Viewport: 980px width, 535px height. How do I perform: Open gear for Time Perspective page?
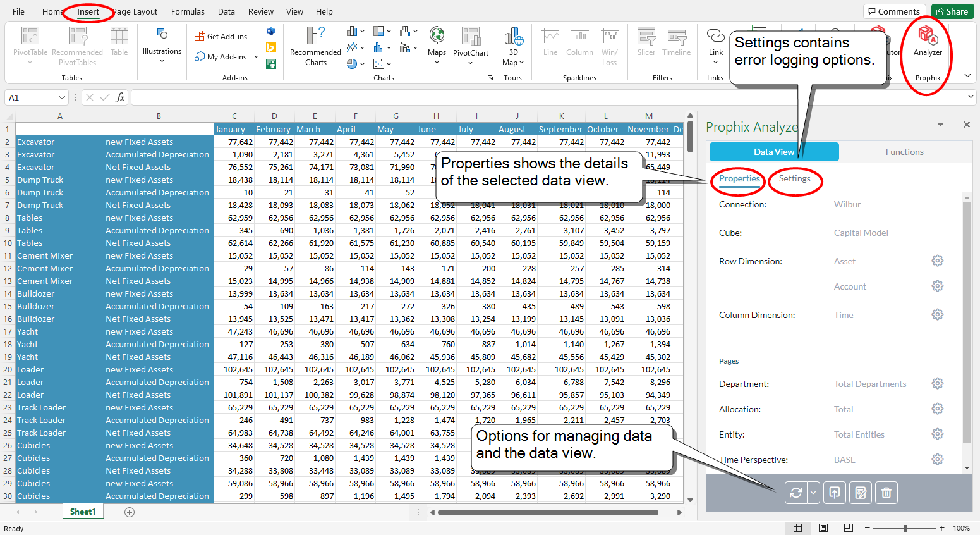click(x=938, y=459)
